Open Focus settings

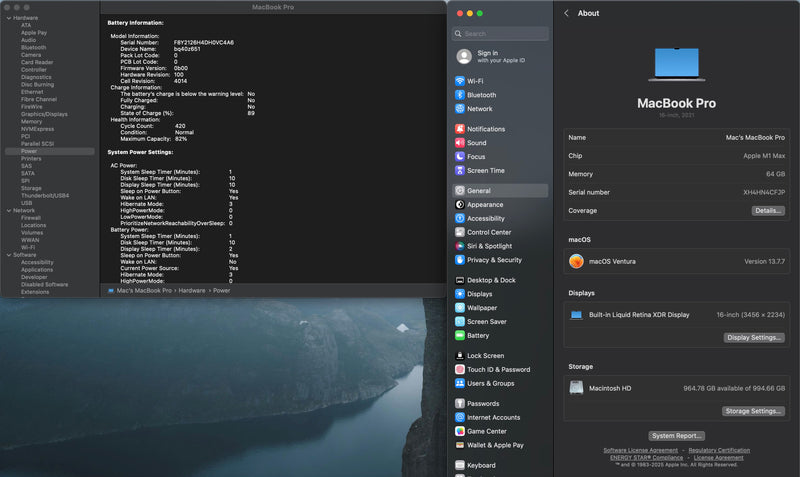point(475,157)
